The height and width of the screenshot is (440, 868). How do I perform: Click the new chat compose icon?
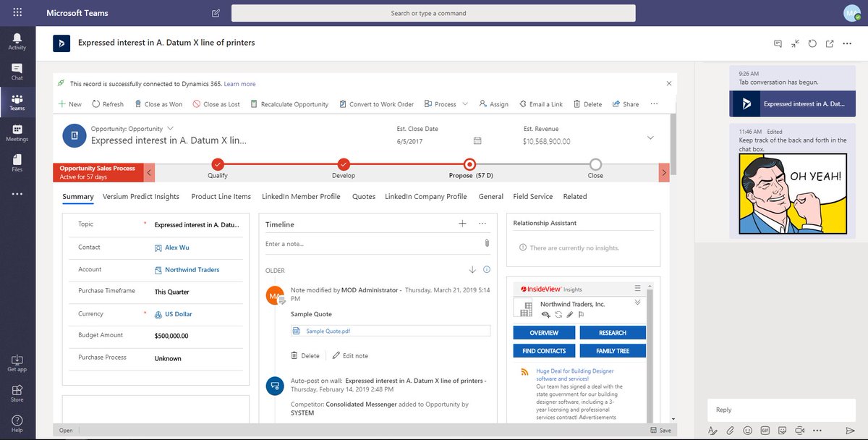click(216, 13)
